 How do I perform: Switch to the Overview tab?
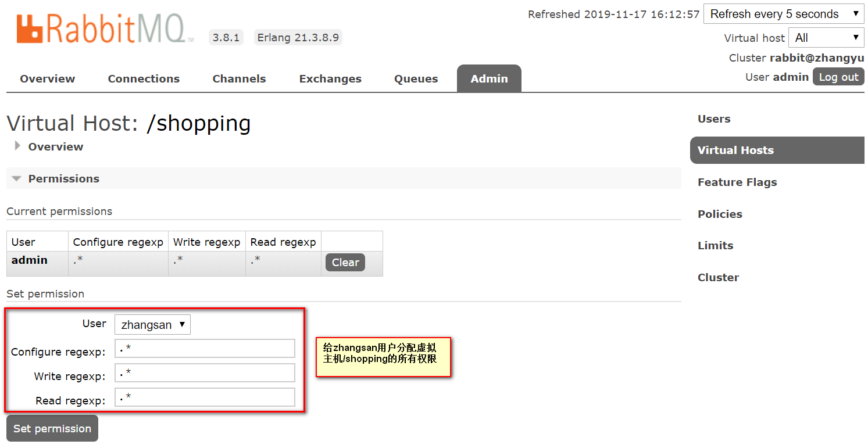tap(47, 78)
